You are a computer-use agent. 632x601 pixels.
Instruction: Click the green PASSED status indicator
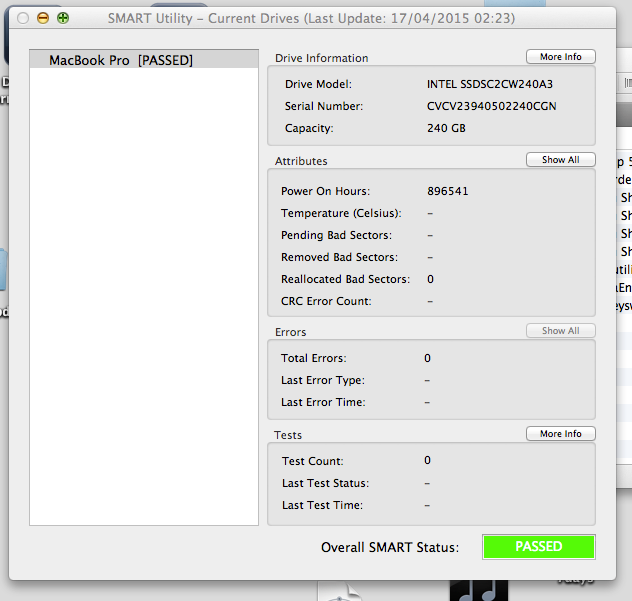[x=539, y=547]
